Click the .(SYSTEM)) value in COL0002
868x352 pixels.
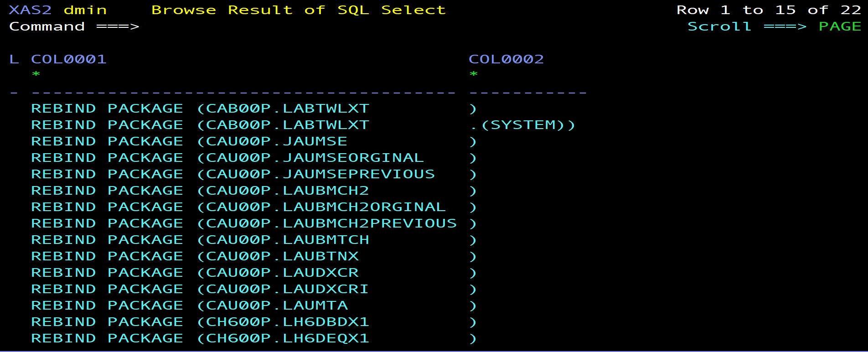pos(522,125)
